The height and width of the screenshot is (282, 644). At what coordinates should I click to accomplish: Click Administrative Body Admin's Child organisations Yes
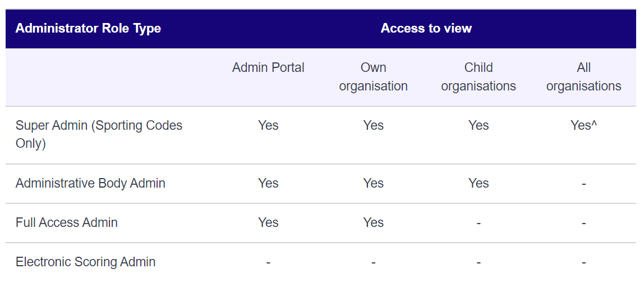pyautogui.click(x=479, y=183)
